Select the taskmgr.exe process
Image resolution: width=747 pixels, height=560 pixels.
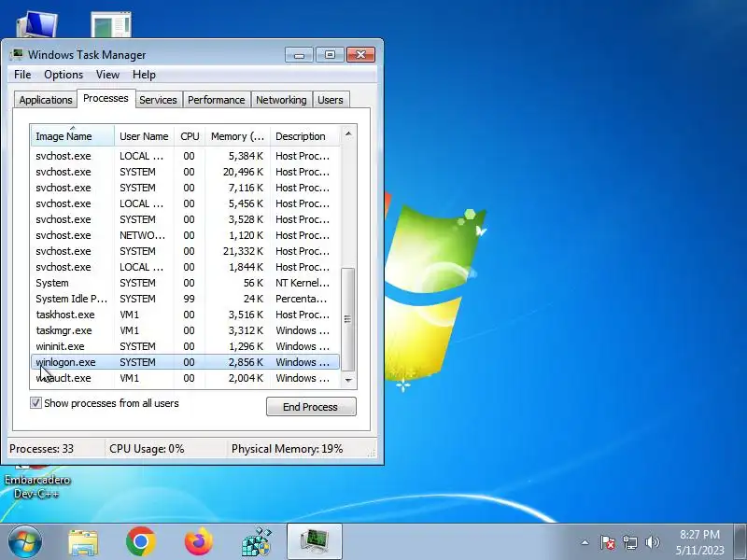(x=185, y=330)
